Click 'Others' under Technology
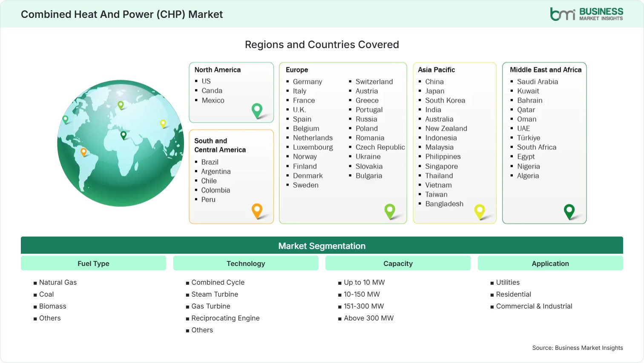Image resolution: width=644 pixels, height=363 pixels. tap(202, 330)
